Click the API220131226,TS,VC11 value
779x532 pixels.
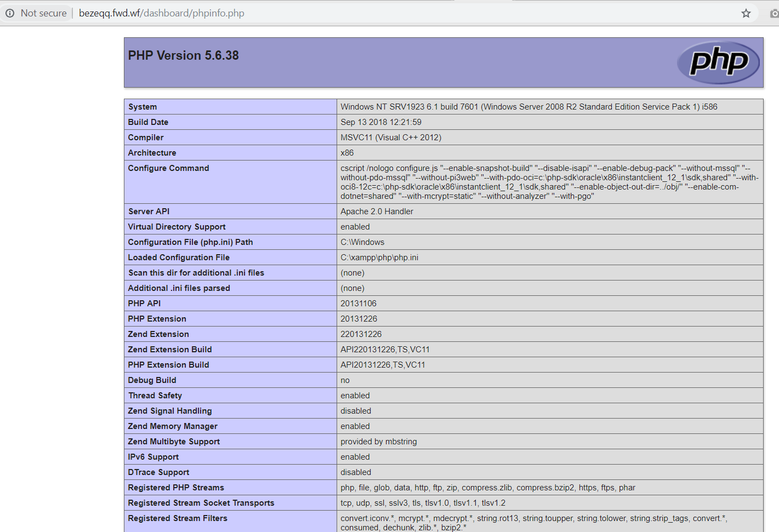(385, 350)
